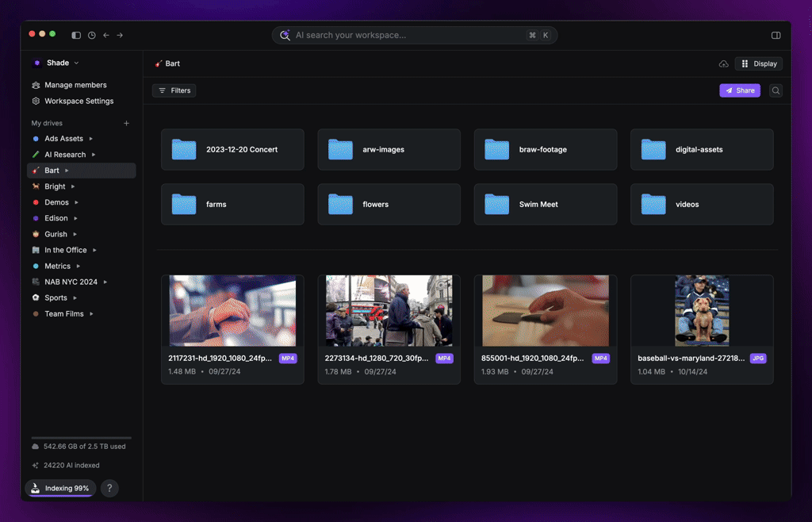Open the Filters button
812x522 pixels.
[x=174, y=90]
